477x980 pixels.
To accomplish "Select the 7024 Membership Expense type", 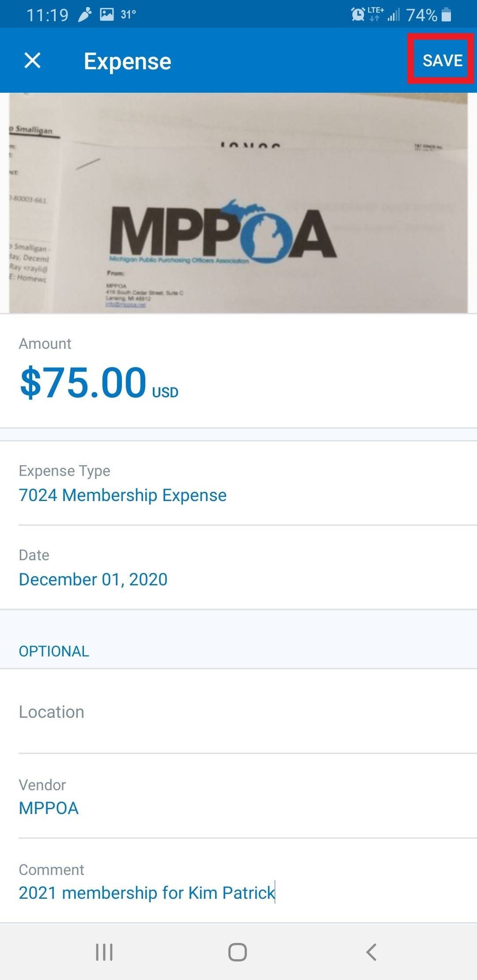I will pos(123,495).
